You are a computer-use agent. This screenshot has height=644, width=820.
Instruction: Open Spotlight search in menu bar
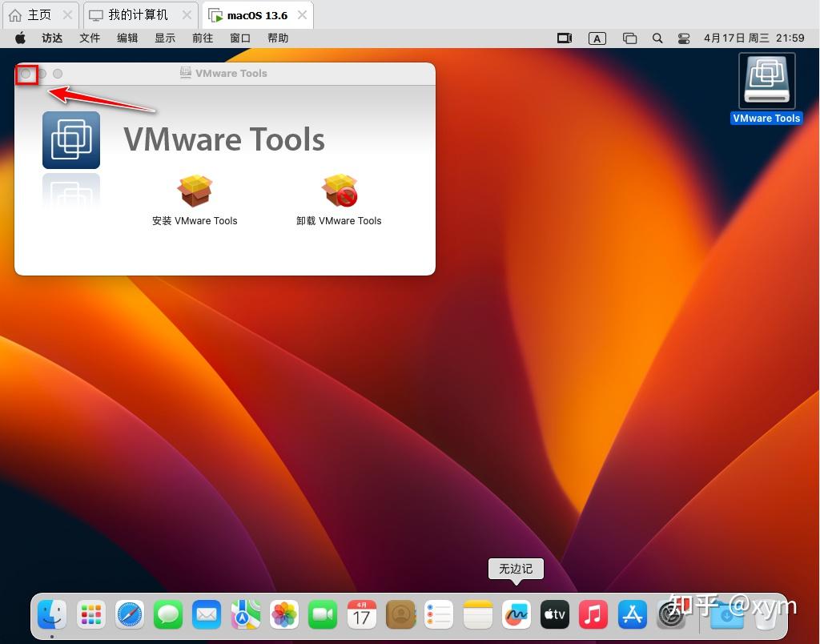click(657, 38)
